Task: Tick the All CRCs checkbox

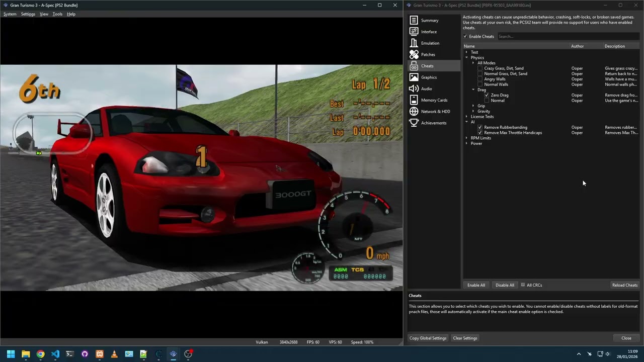Action: pyautogui.click(x=523, y=285)
